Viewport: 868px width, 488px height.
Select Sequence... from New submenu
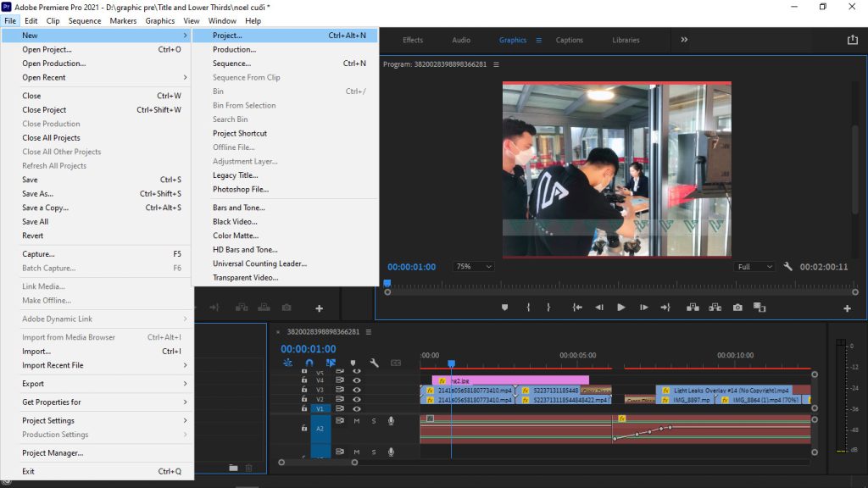tap(231, 64)
